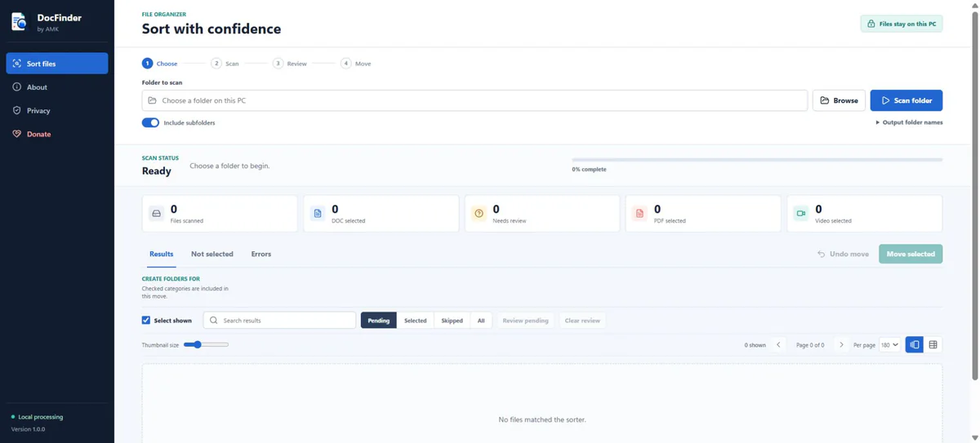The height and width of the screenshot is (443, 980).
Task: Click the DocFinder logo icon
Action: (19, 22)
